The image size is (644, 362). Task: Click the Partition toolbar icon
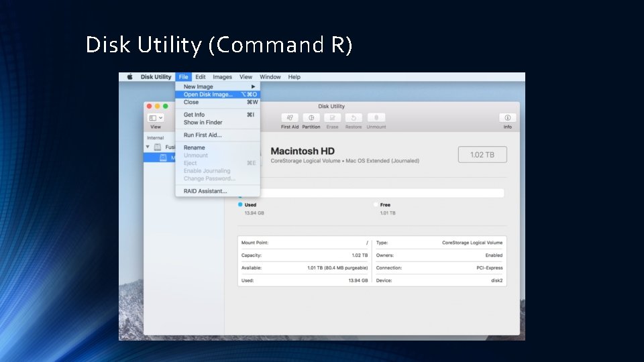pyautogui.click(x=311, y=118)
